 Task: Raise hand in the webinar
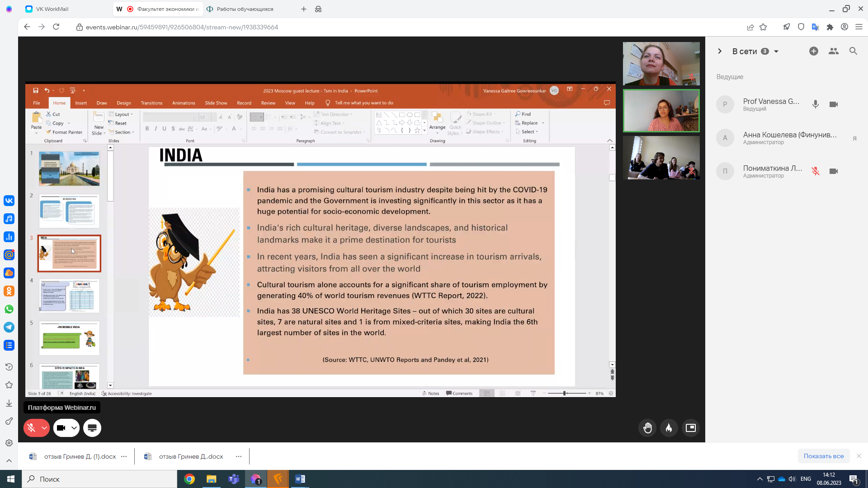(x=647, y=428)
